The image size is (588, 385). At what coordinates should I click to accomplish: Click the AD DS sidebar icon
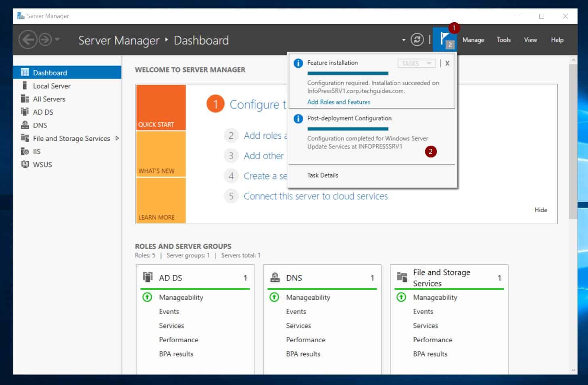click(25, 112)
